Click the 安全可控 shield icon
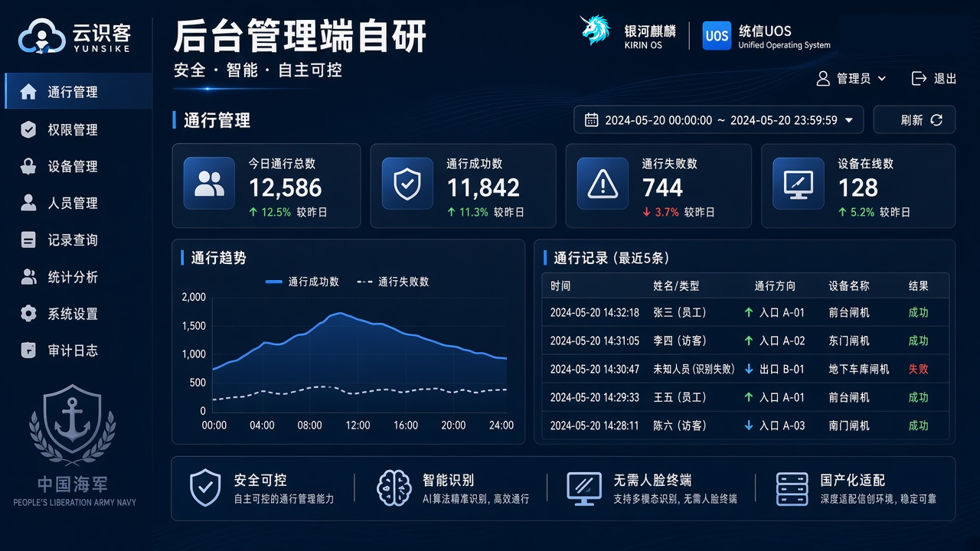The image size is (980, 551). tap(205, 488)
